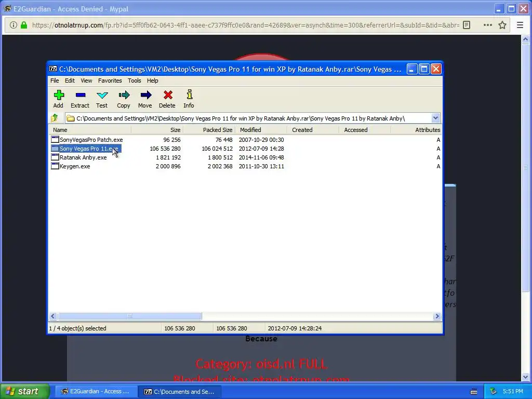The height and width of the screenshot is (399, 532).
Task: Click the taskbar clock showing 5:51 PM
Action: [x=513, y=392]
